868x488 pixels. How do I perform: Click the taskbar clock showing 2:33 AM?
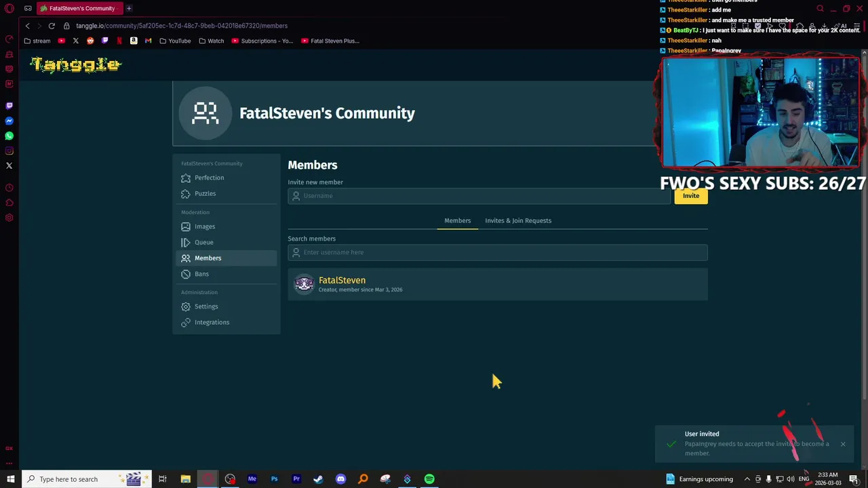point(829,479)
